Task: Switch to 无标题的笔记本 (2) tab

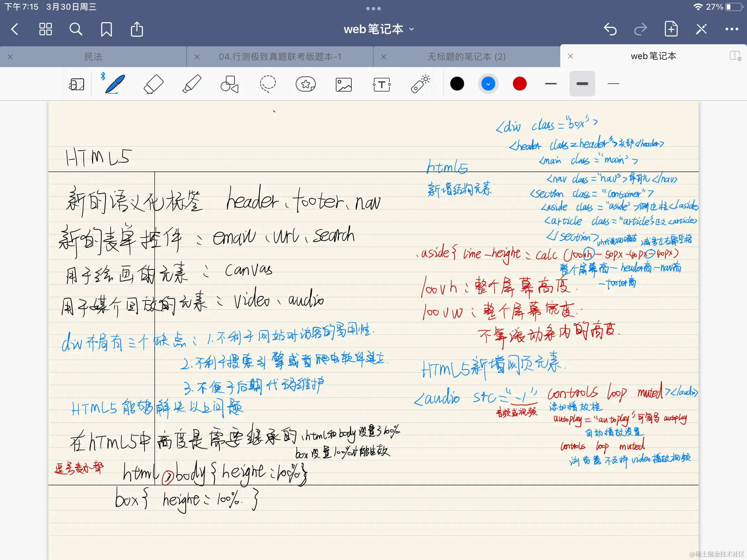Action: point(466,57)
